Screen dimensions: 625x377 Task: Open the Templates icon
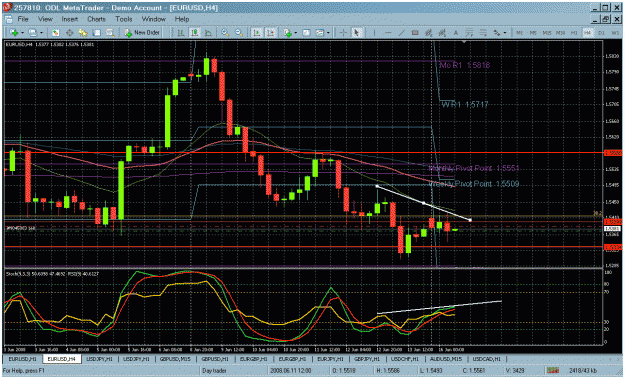(320, 33)
